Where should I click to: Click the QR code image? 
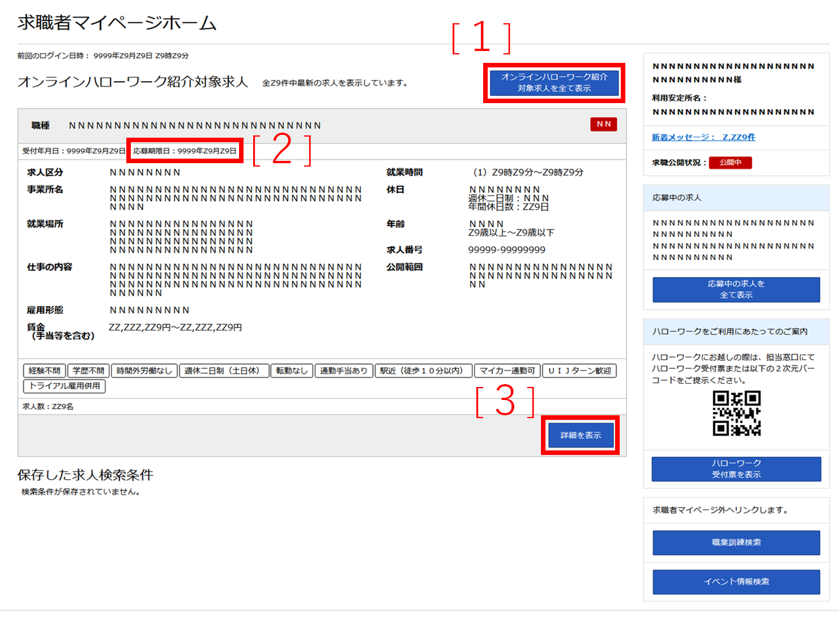click(x=736, y=413)
